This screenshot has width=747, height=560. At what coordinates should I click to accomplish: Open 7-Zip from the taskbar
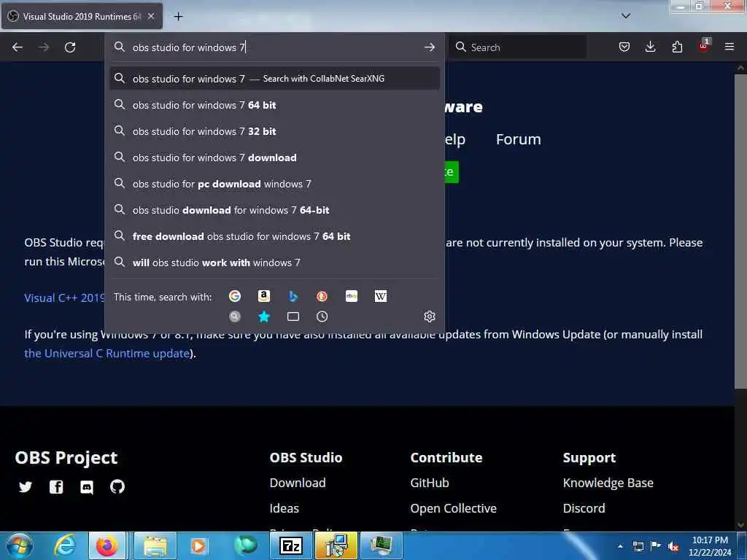tap(290, 545)
